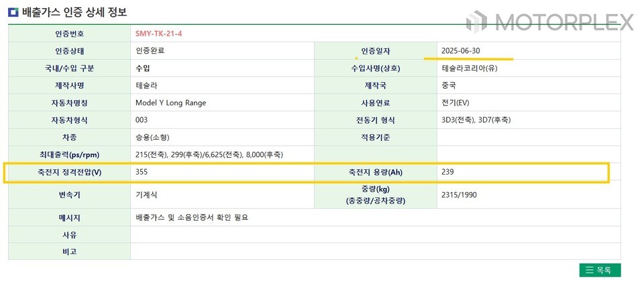This screenshot has width=644, height=286.
Task: Select the 최대출력(ps/rpm) label
Action: click(69, 154)
